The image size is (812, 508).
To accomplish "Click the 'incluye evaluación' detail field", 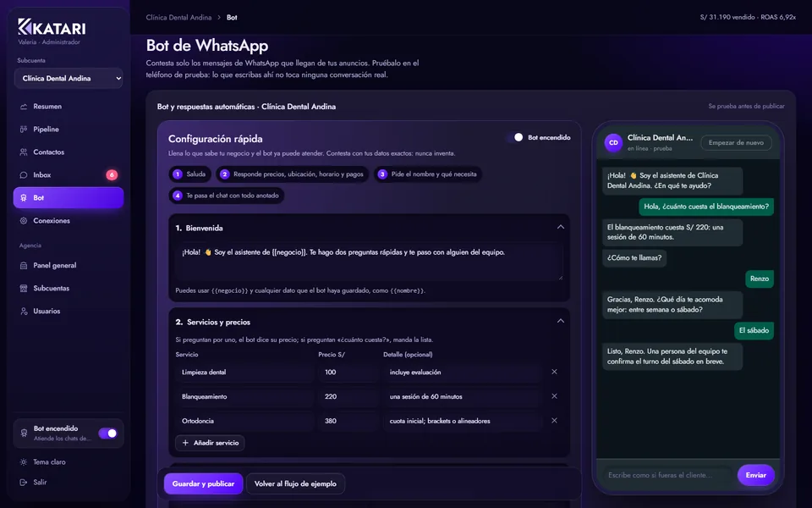I will click(463, 373).
